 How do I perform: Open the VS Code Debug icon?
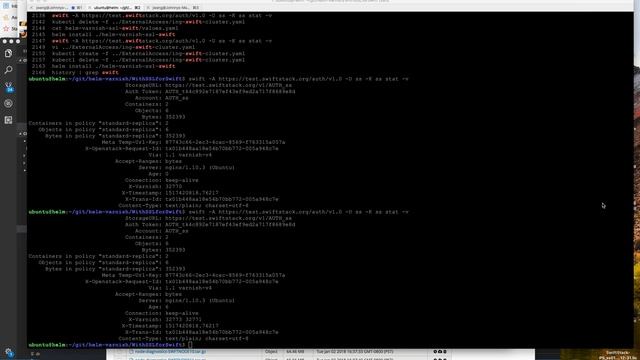(x=8, y=103)
